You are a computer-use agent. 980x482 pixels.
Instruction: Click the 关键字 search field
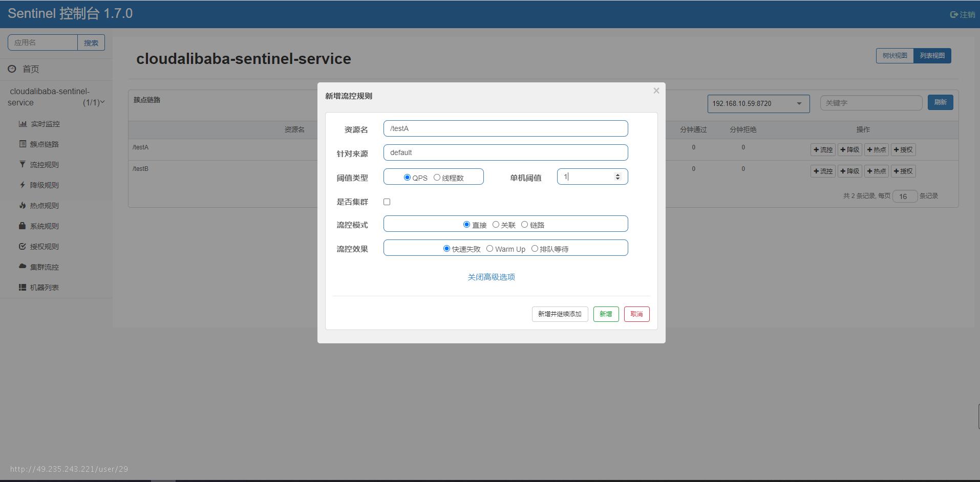(871, 103)
